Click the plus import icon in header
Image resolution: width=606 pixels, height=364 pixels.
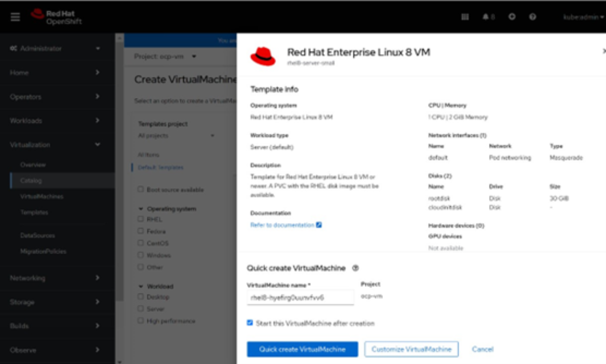pos(512,17)
